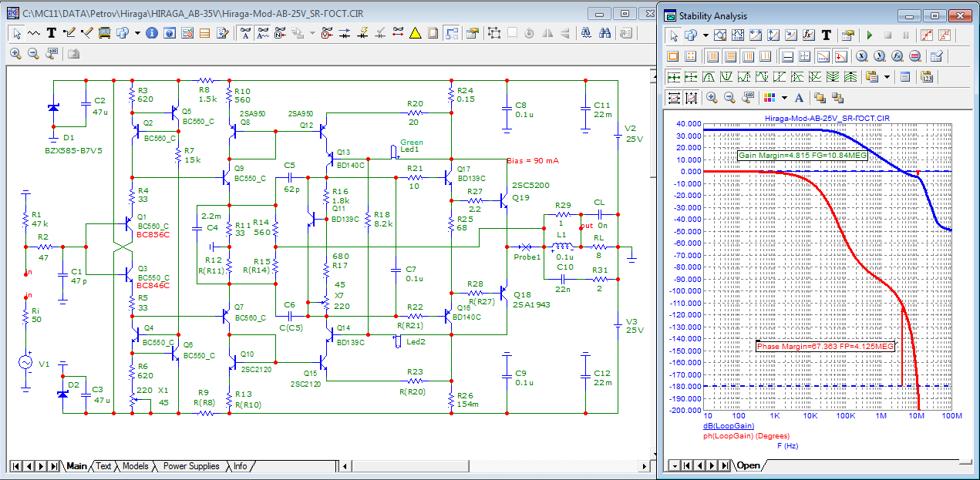The image size is (980, 480).
Task: Toggle node numbers display (glasses N icon)
Action: click(x=281, y=33)
